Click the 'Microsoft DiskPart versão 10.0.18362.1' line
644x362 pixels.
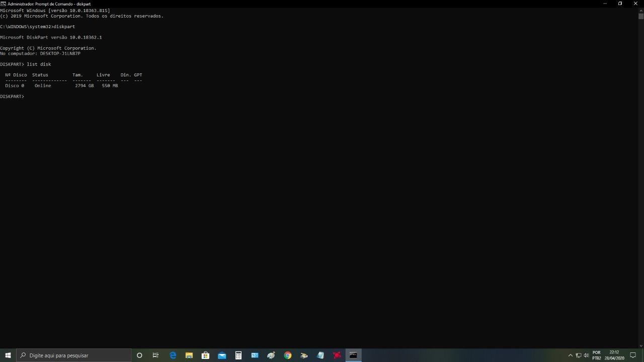click(x=51, y=37)
